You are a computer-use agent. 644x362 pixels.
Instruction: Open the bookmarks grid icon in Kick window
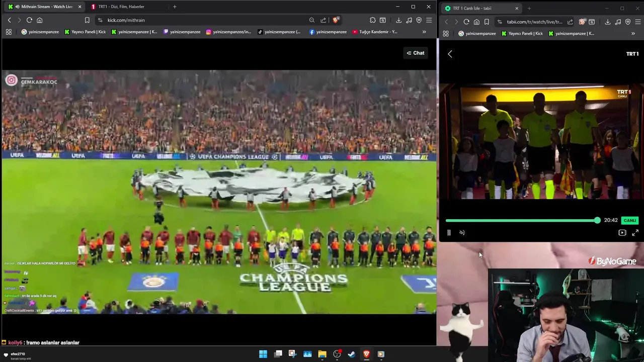9,32
